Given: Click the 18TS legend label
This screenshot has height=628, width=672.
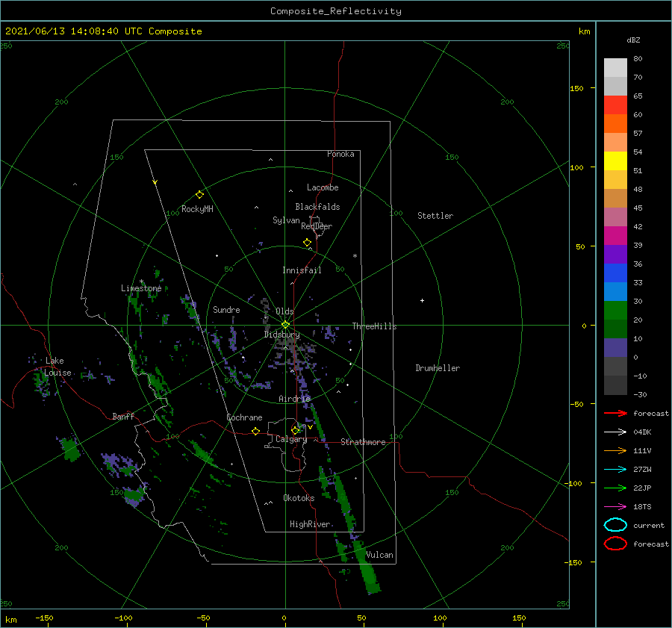Looking at the screenshot, I should click(x=642, y=507).
